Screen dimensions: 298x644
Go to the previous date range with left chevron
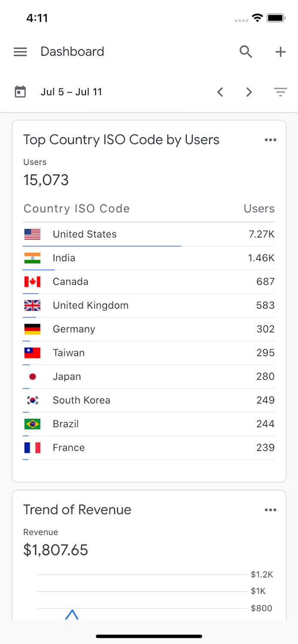pos(220,91)
